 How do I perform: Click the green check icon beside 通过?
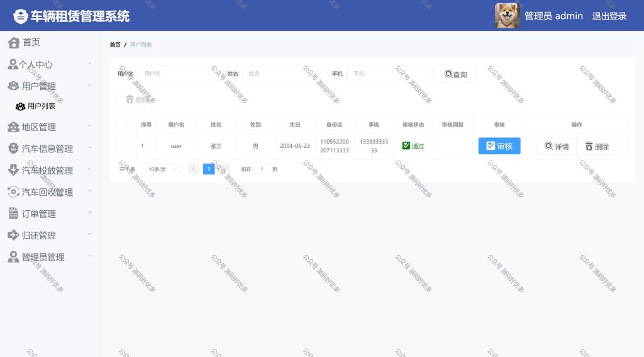point(406,145)
